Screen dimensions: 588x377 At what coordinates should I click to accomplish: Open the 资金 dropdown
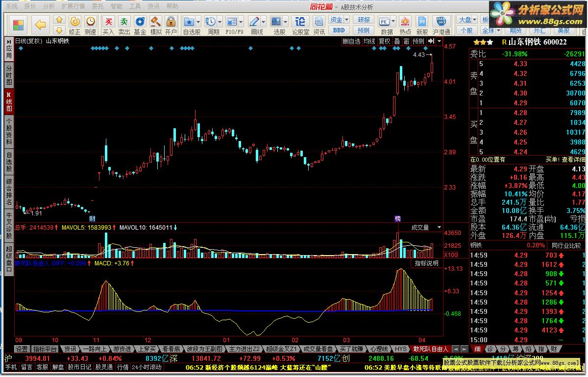pos(339,20)
